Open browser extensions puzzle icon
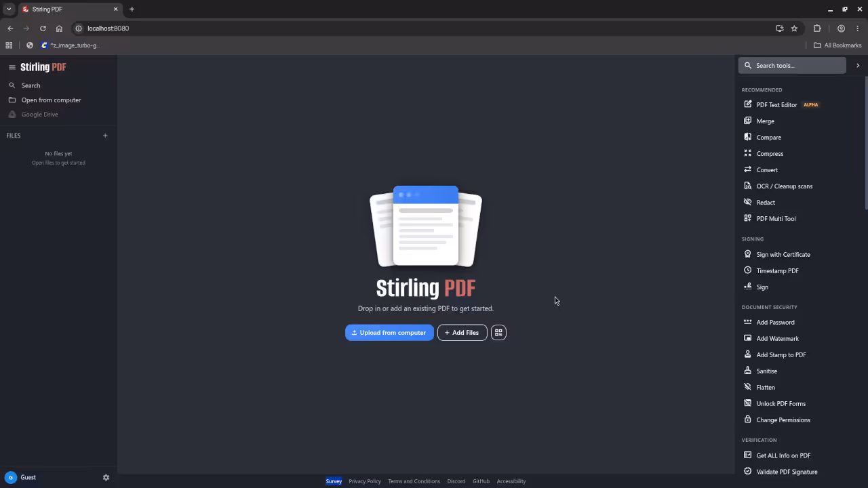This screenshot has width=868, height=488. 817,28
